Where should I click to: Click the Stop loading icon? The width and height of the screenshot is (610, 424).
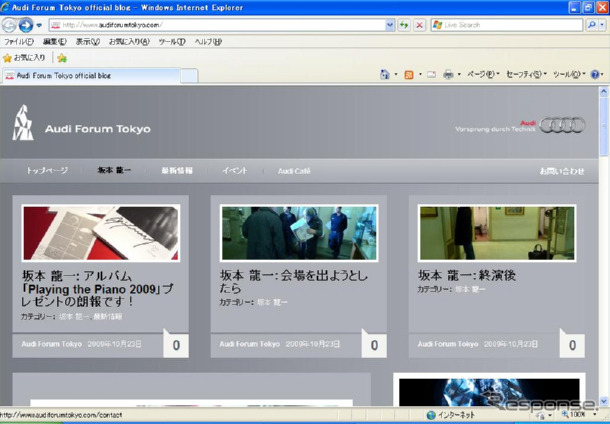419,25
